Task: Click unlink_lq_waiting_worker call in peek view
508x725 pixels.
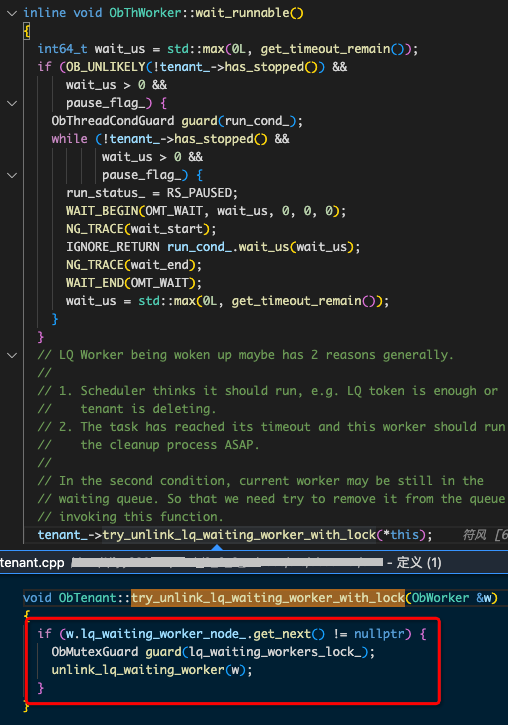Action: coord(138,670)
